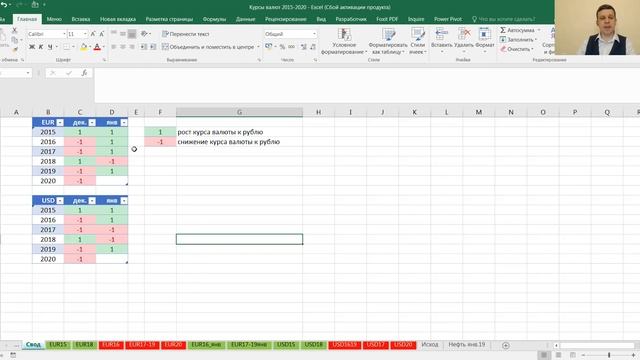Open fill color dropdown arrow
Image resolution: width=640 pixels, height=360 pixels.
pyautogui.click(x=90, y=47)
